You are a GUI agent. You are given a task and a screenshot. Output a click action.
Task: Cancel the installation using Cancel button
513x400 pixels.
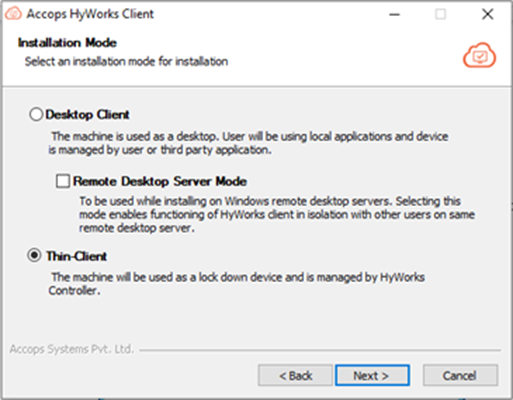click(x=460, y=376)
